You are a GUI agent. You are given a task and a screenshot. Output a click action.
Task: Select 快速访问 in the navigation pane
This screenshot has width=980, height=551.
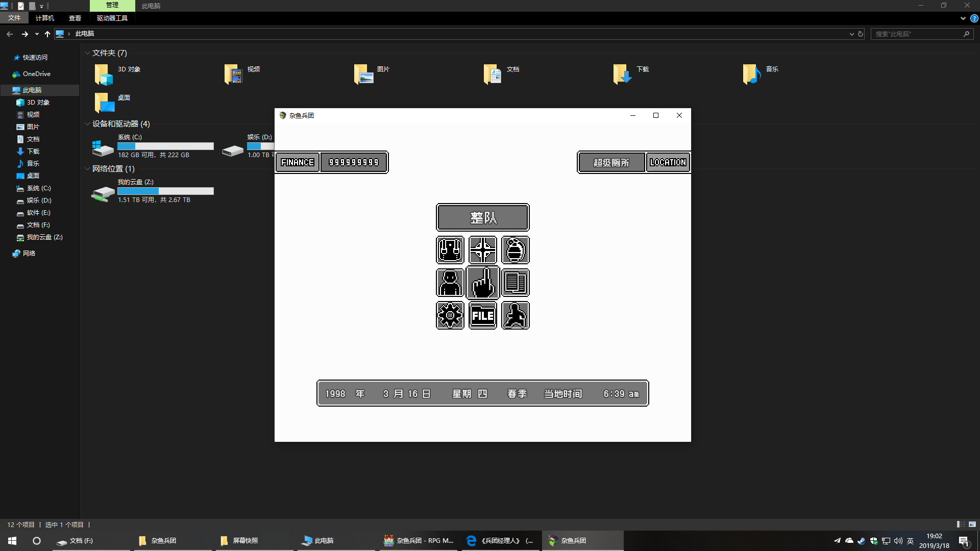point(35,58)
